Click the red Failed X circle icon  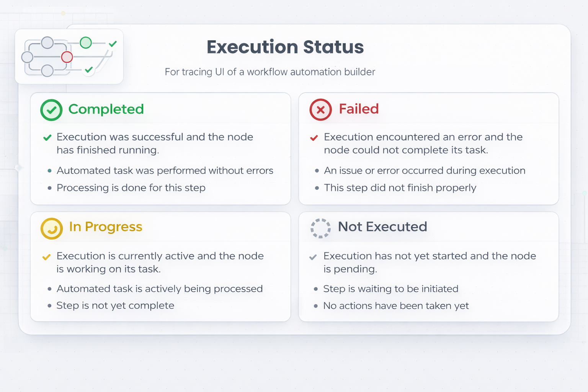pyautogui.click(x=320, y=110)
